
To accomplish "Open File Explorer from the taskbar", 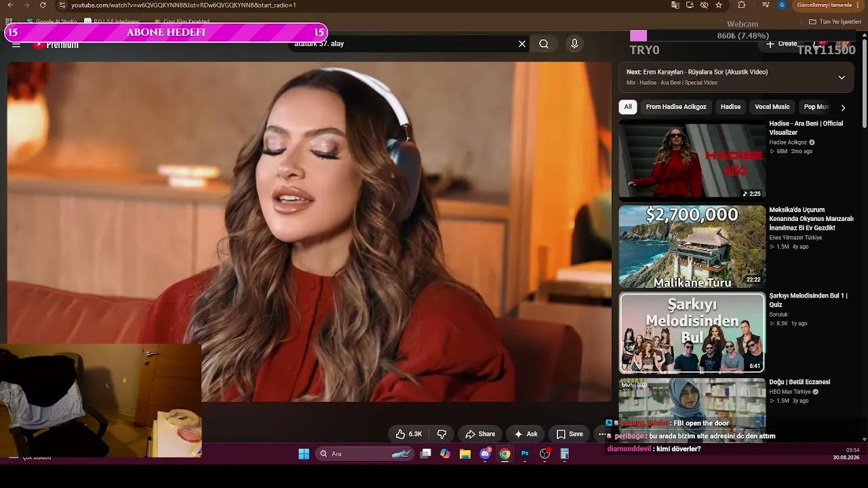I will pos(465,454).
